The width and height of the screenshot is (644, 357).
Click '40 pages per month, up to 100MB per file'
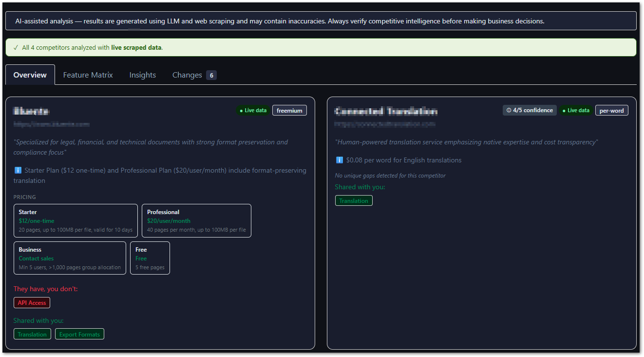click(x=196, y=230)
